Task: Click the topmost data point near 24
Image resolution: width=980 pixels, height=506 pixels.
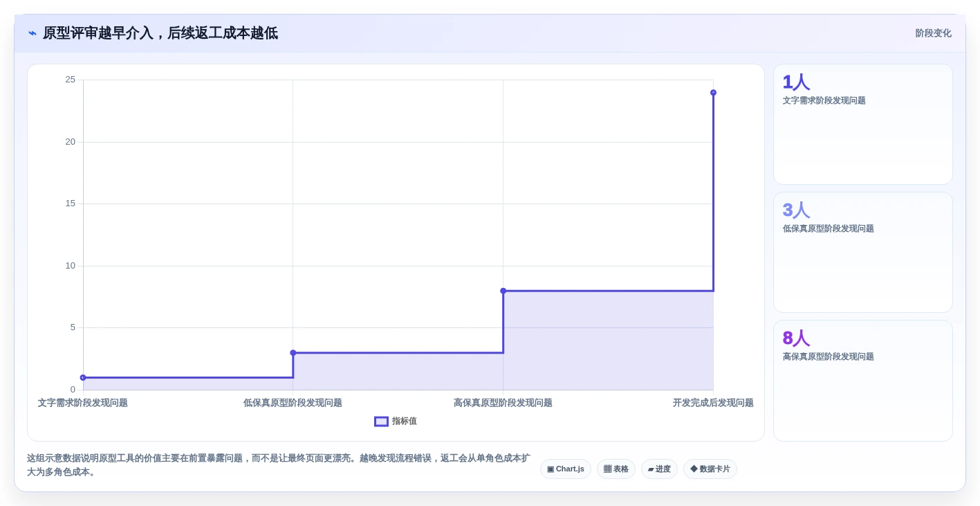Action: (713, 93)
